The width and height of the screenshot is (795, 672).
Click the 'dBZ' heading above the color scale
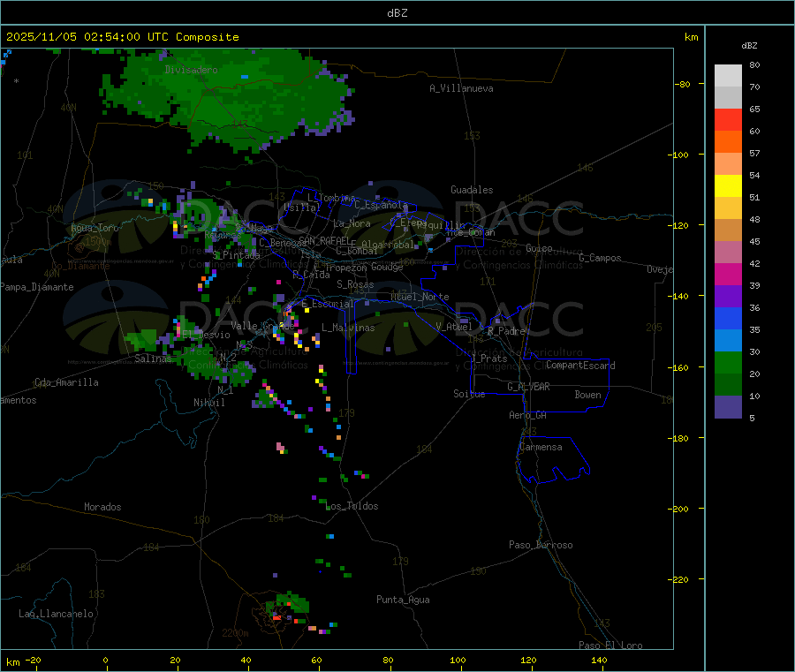coord(749,46)
